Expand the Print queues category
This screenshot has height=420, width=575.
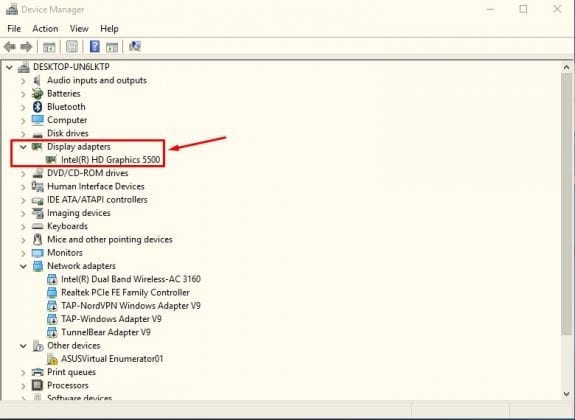[23, 372]
